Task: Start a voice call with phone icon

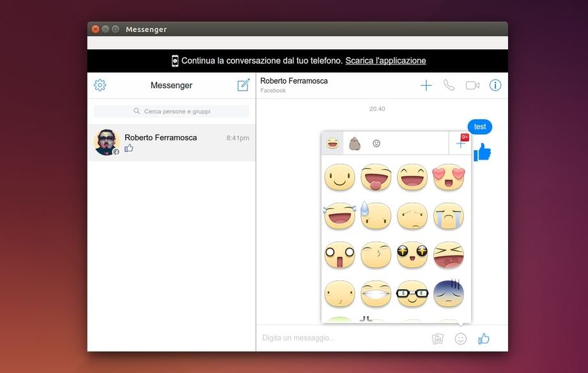Action: pos(449,85)
